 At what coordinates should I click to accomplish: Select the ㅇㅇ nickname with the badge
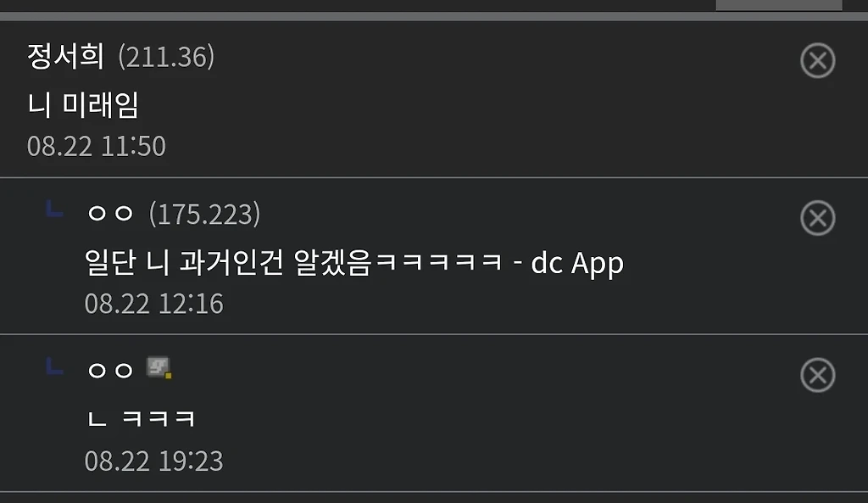coord(111,370)
